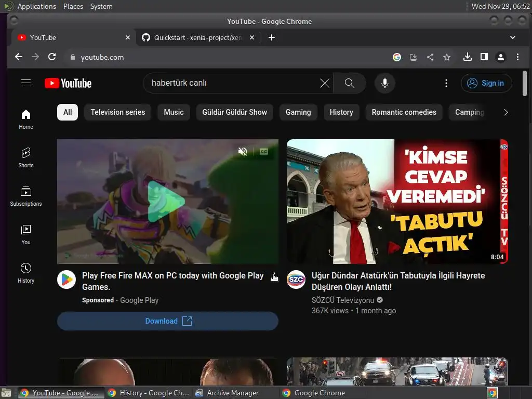Select Güldür Güldür Show chip
Image resolution: width=532 pixels, height=399 pixels.
pyautogui.click(x=235, y=112)
